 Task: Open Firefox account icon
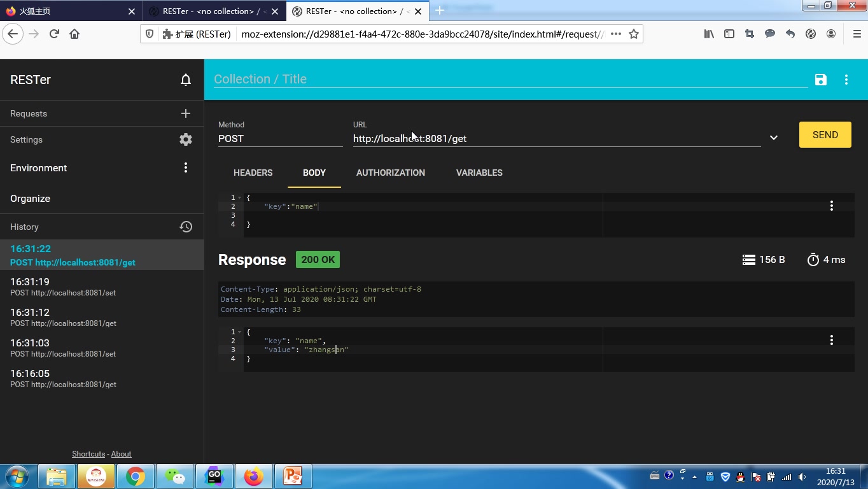click(831, 34)
